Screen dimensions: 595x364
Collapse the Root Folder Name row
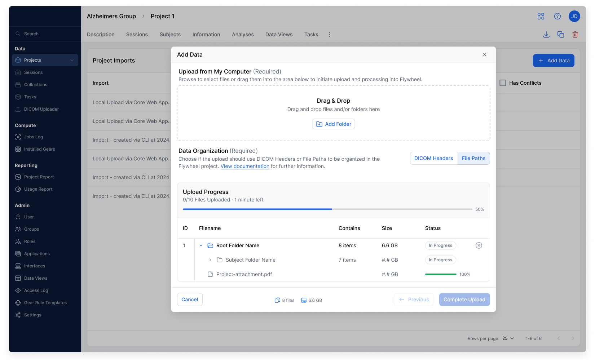click(201, 245)
